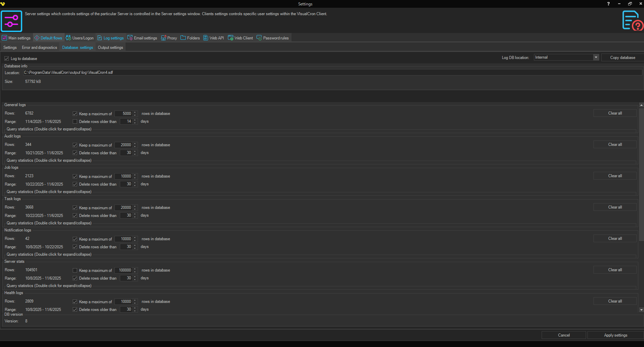This screenshot has width=644, height=347.
Task: Disable General logs Keep a maximum checkbox
Action: [x=75, y=114]
